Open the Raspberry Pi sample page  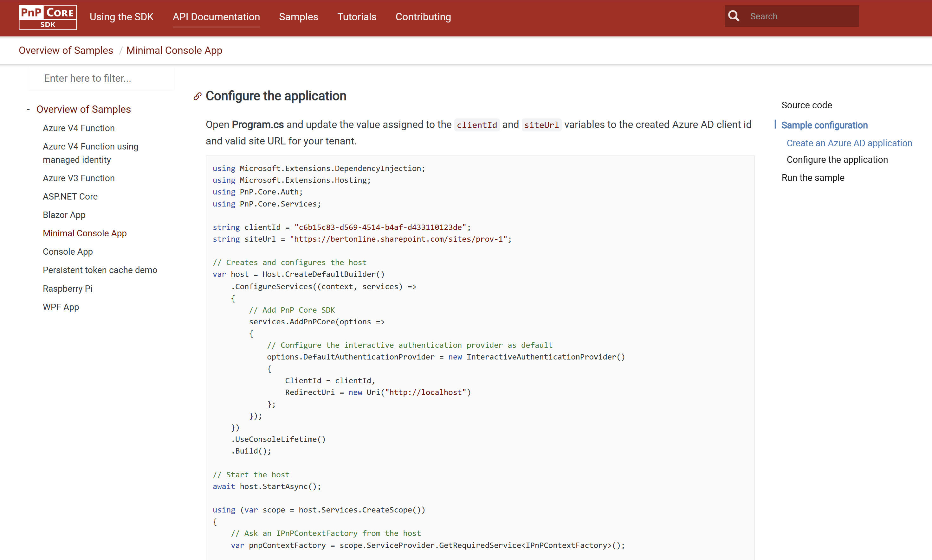pyautogui.click(x=68, y=288)
